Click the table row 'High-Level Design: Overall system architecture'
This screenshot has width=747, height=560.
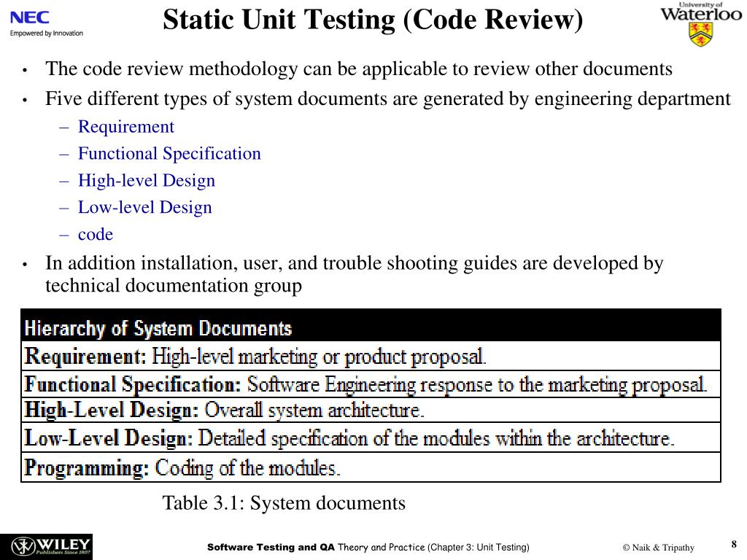pyautogui.click(x=371, y=410)
